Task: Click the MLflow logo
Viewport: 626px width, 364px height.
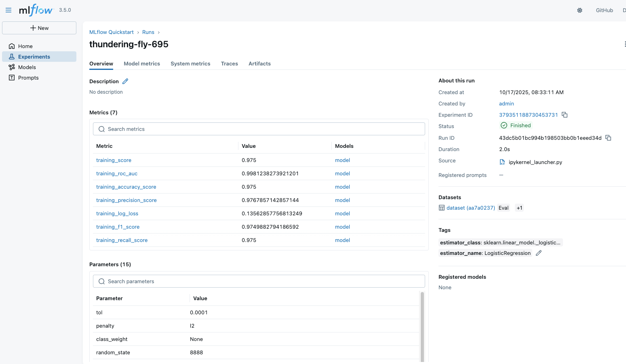Action: point(36,10)
